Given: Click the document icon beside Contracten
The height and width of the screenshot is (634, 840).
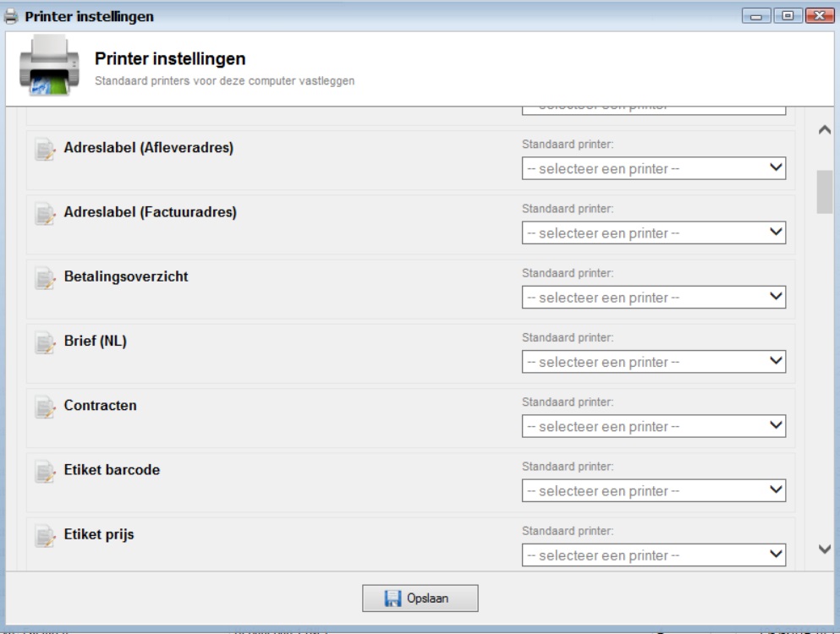Looking at the screenshot, I should coord(44,407).
